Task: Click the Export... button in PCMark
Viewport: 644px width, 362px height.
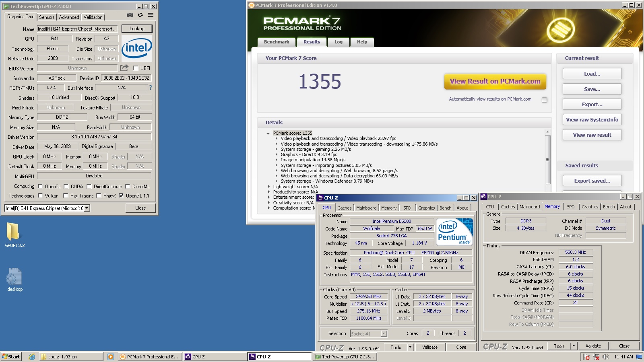Action: click(592, 105)
